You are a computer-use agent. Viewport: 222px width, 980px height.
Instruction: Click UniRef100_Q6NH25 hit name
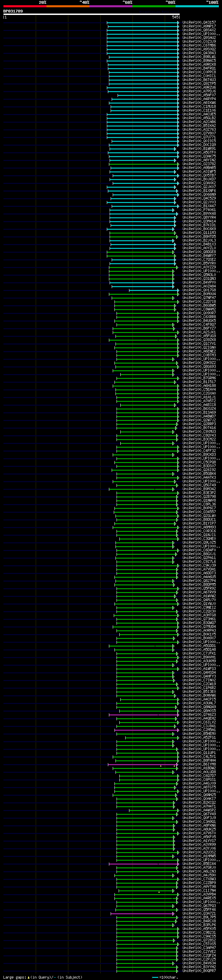coord(199,795)
